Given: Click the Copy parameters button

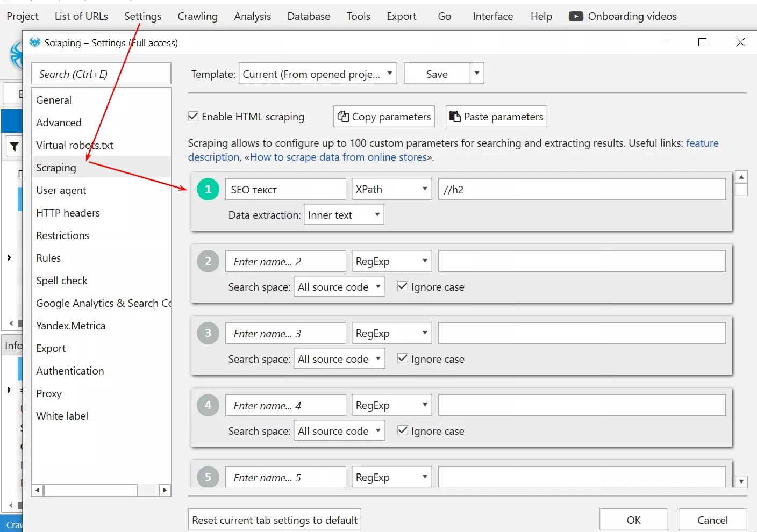Looking at the screenshot, I should tap(384, 117).
